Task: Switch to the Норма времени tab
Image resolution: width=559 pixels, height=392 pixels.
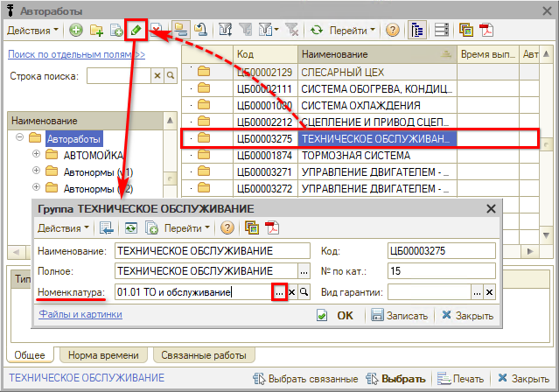Action: point(103,355)
